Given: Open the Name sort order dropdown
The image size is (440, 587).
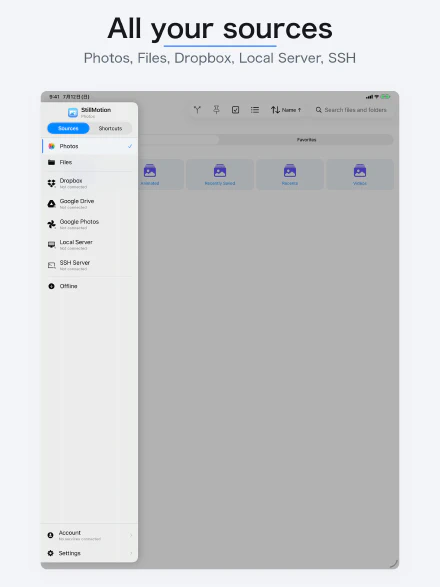Looking at the screenshot, I should 286,110.
